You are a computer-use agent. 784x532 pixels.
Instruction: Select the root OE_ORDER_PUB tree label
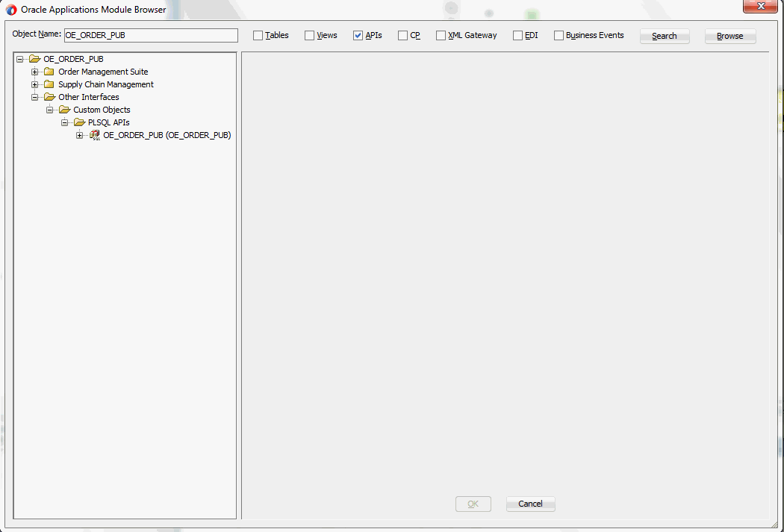73,59
